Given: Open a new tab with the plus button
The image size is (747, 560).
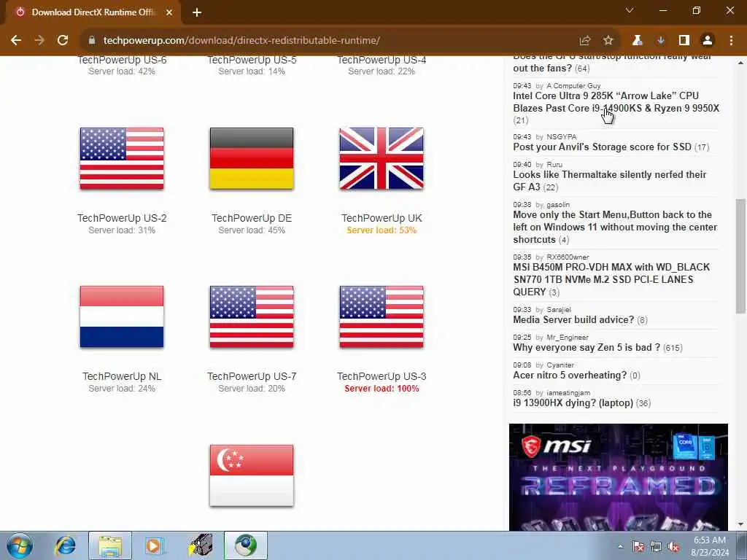Looking at the screenshot, I should pos(197,12).
